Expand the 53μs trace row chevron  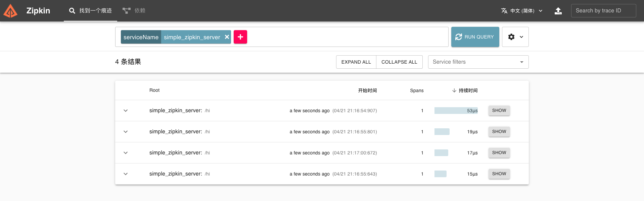pyautogui.click(x=126, y=111)
